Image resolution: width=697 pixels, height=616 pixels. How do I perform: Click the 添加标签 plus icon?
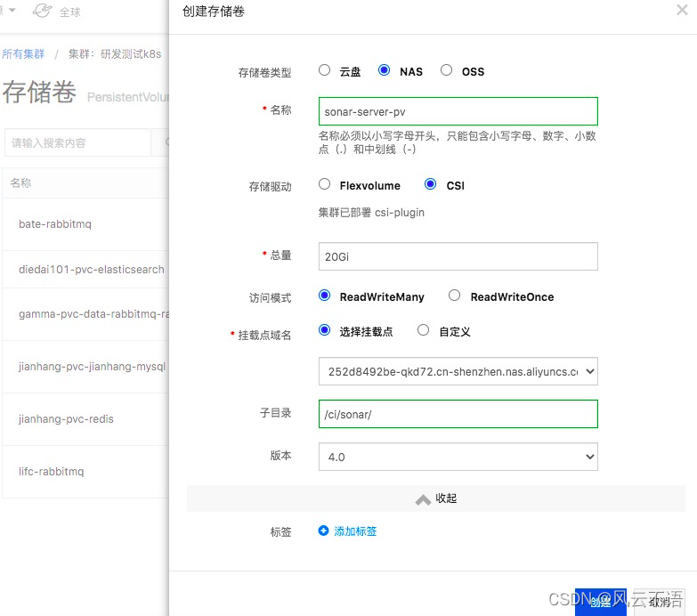coord(323,531)
